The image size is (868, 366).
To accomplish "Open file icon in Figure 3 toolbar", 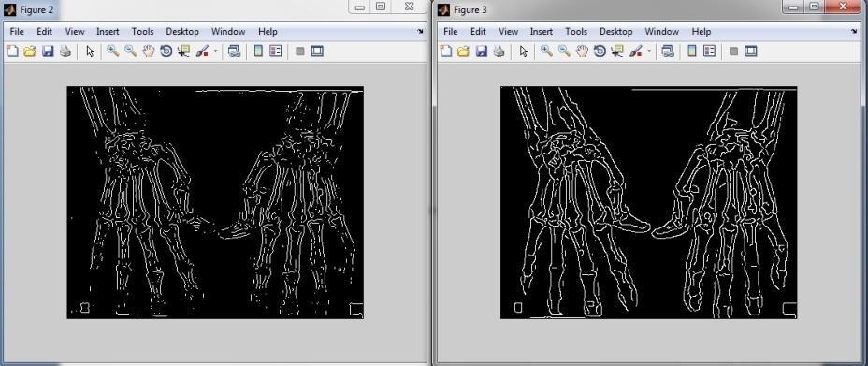I will pos(464,51).
